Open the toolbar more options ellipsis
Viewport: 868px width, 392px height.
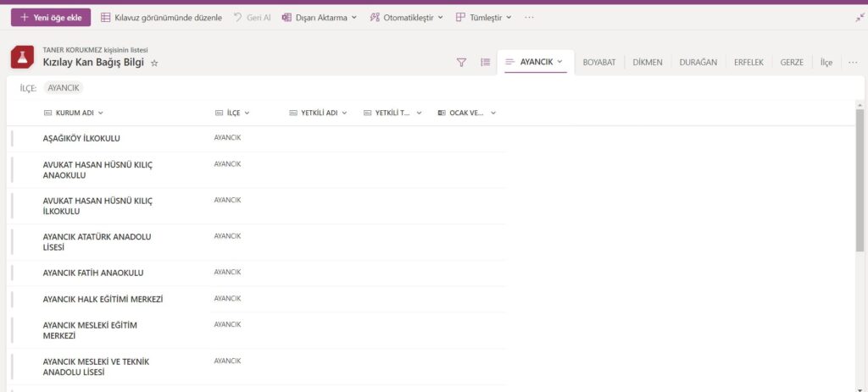click(x=529, y=17)
